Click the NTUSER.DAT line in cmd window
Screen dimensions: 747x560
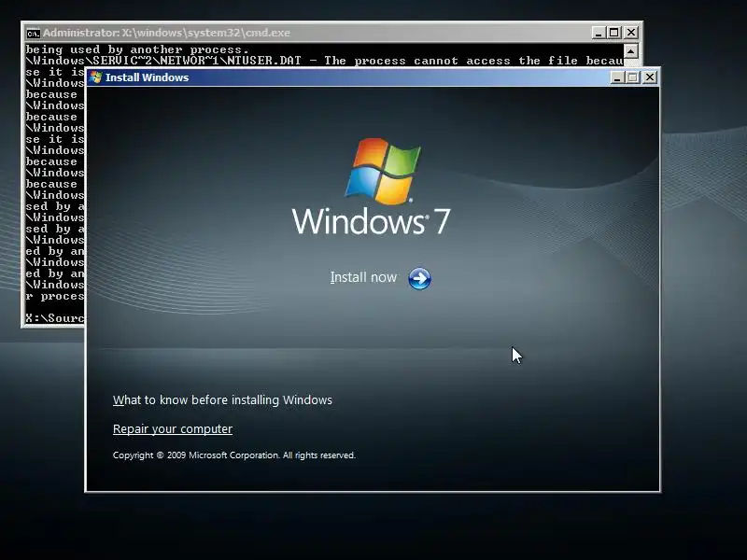click(x=324, y=61)
